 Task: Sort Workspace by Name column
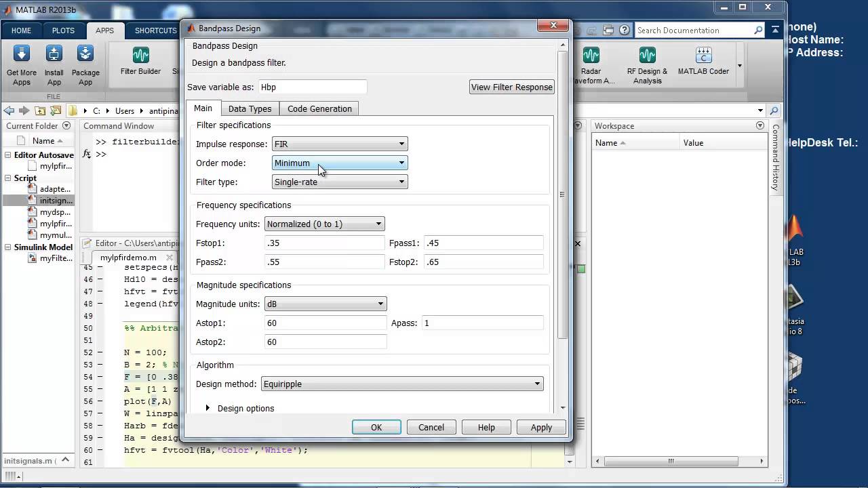click(x=636, y=142)
